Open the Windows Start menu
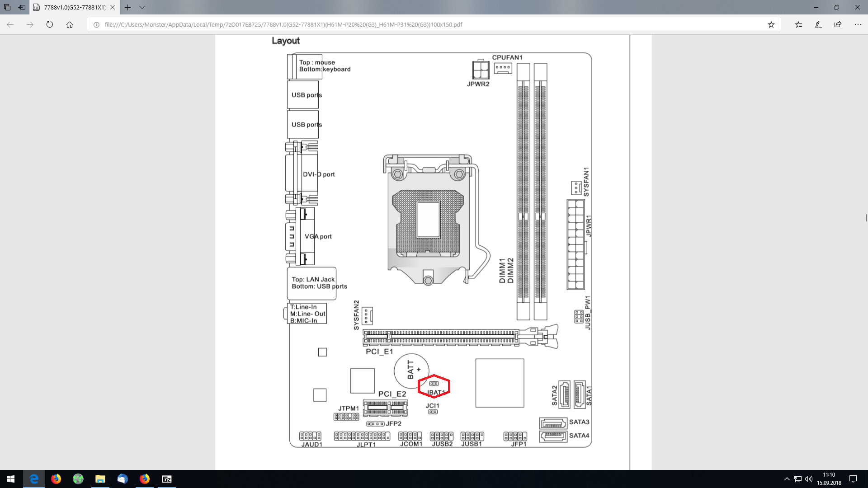Image resolution: width=868 pixels, height=488 pixels. pos(11,479)
